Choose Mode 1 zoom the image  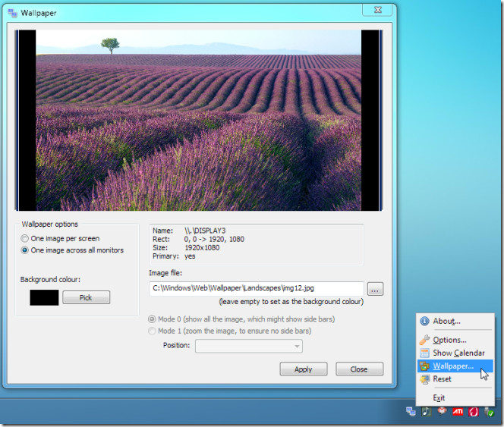[229, 331]
